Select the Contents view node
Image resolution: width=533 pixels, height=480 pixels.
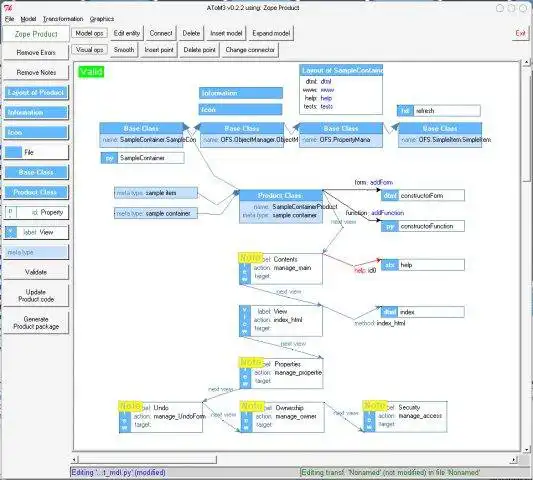281,269
